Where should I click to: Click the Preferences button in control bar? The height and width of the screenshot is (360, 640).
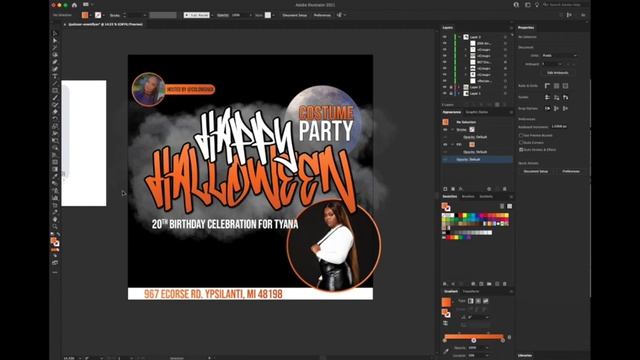coord(322,15)
